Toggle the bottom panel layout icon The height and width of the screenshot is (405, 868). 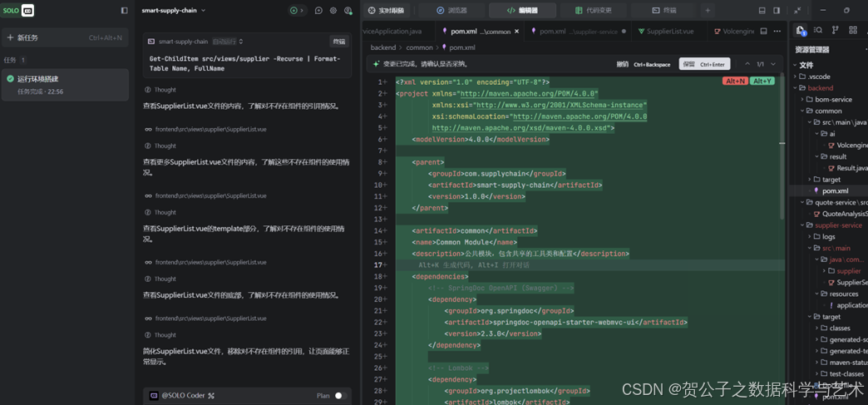point(762,11)
